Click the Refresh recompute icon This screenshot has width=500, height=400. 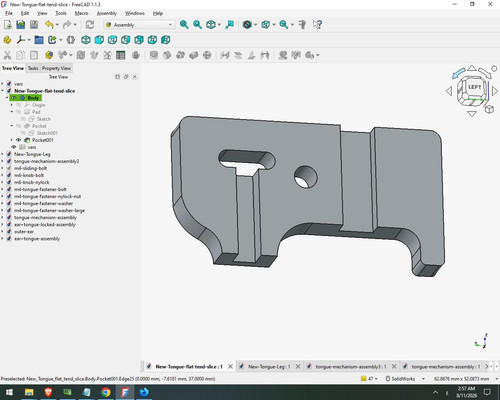(89, 25)
